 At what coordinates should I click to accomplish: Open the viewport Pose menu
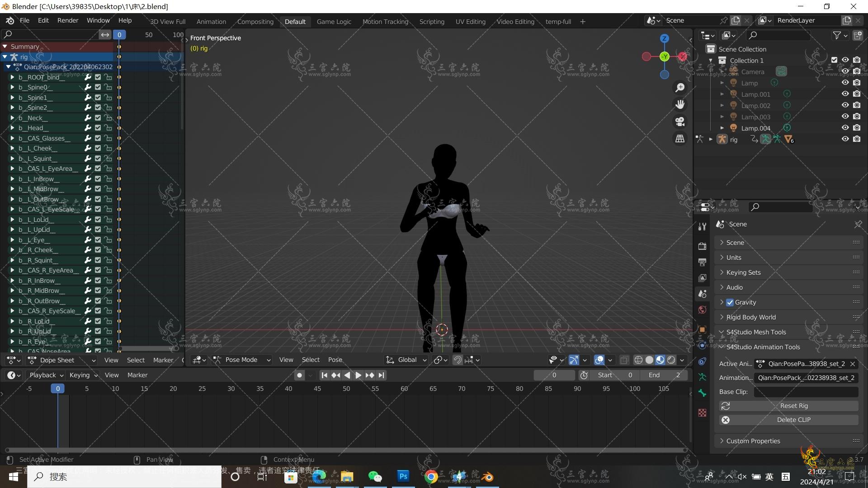click(335, 360)
